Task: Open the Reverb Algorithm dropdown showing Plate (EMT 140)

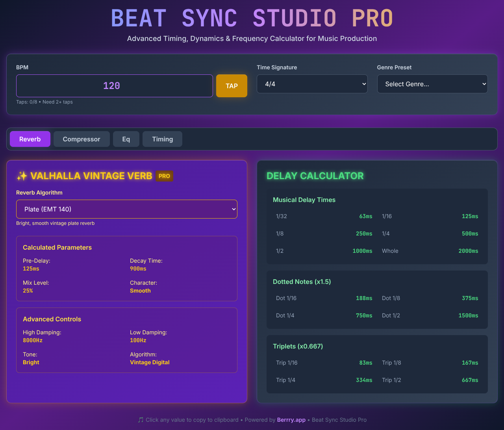Action: click(126, 209)
